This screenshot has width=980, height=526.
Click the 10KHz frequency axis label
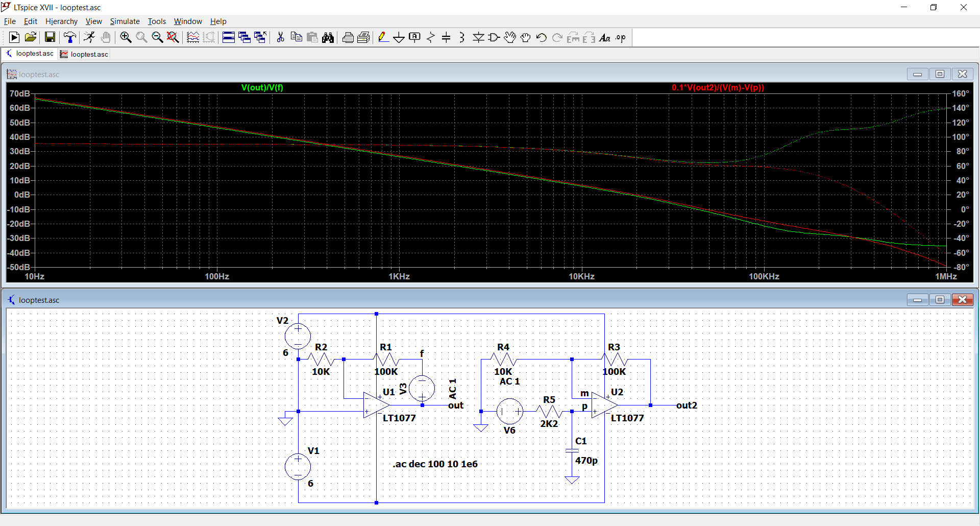point(581,276)
